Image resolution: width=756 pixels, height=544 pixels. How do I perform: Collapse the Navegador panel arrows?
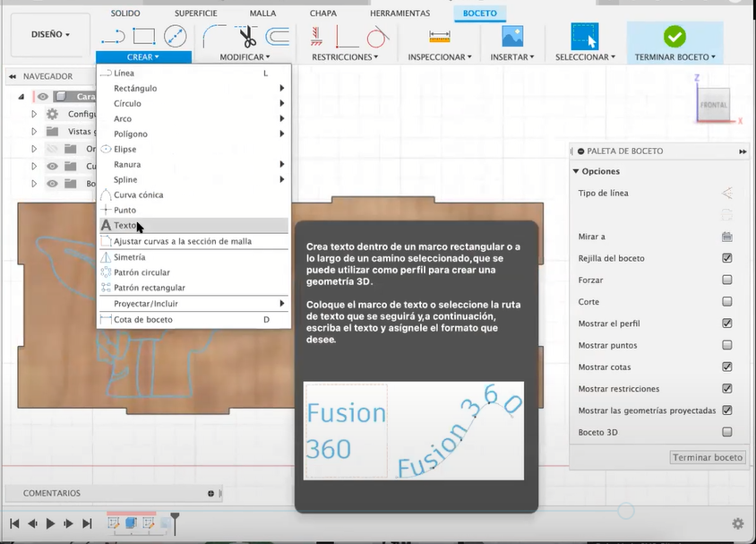click(13, 76)
